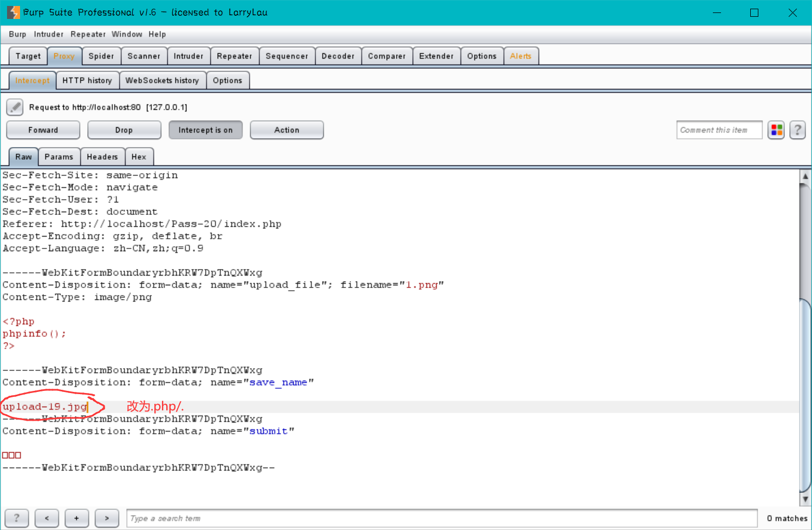Switch to the Sequencer tab
The width and height of the screenshot is (812, 530).
click(x=287, y=56)
